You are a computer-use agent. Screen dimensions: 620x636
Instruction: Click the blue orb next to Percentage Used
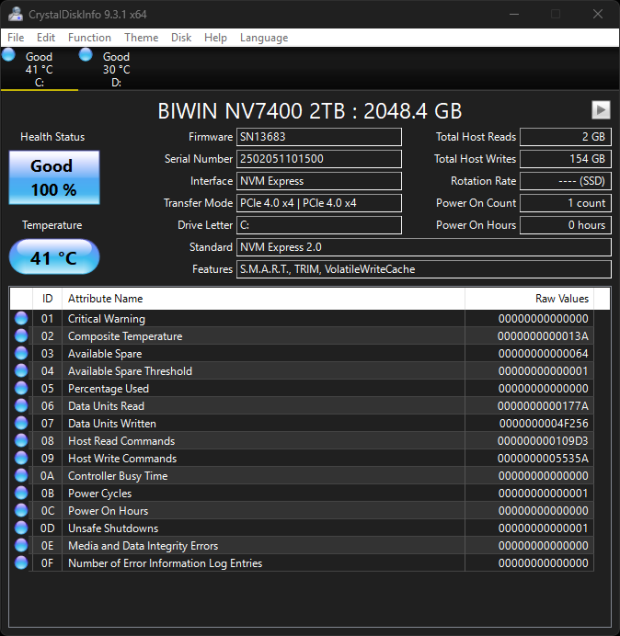tap(21, 389)
